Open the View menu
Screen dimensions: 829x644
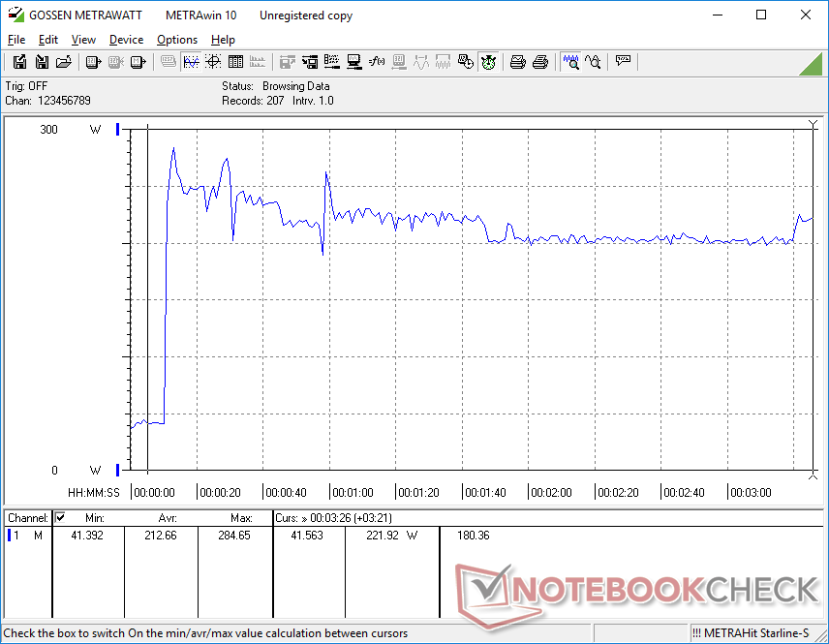pos(83,40)
